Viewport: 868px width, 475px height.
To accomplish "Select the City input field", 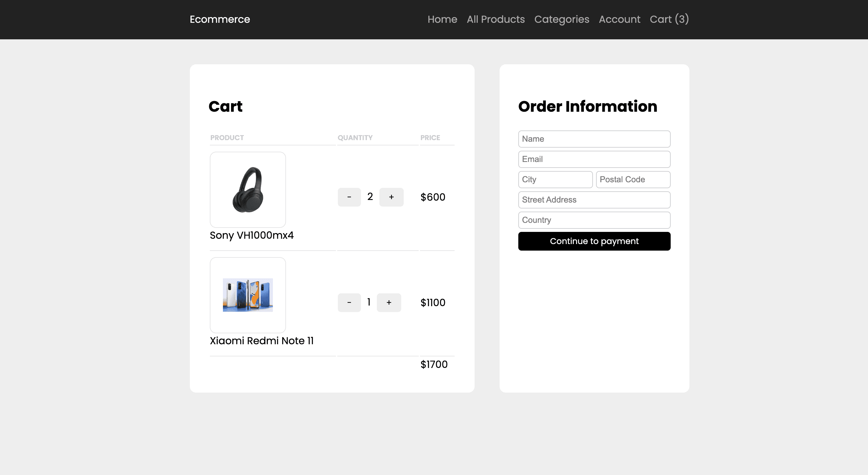I will click(x=555, y=179).
